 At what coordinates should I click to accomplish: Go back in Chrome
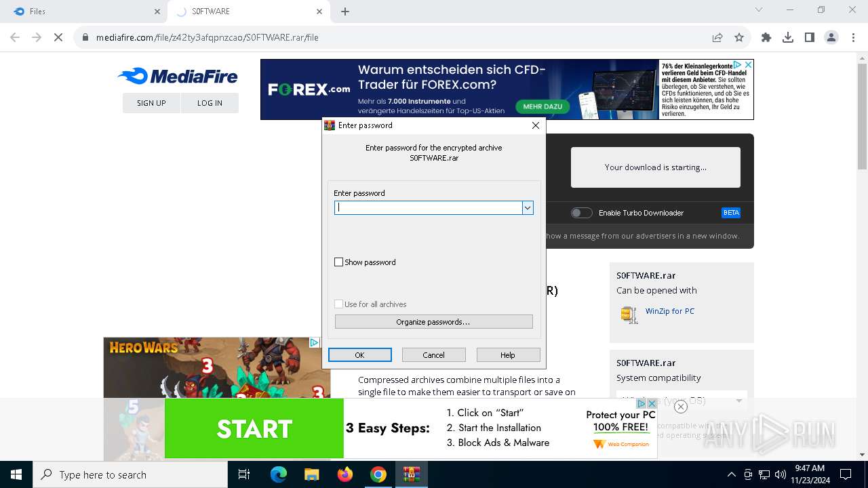[x=15, y=37]
